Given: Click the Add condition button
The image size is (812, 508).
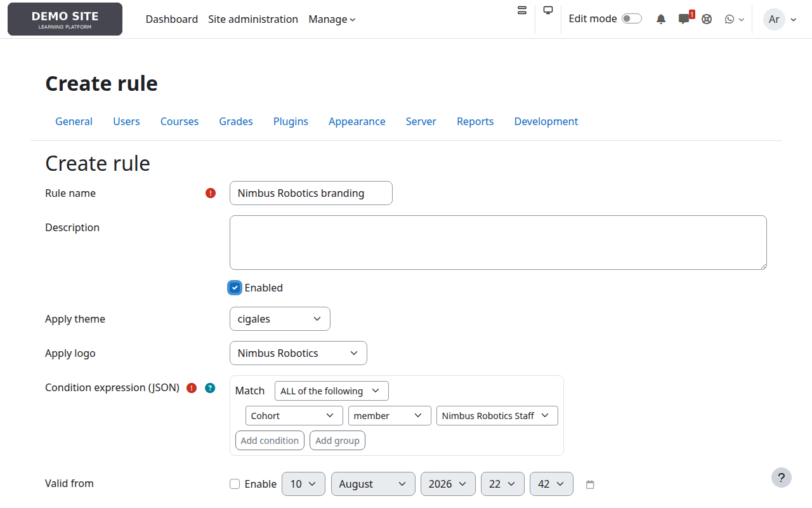Looking at the screenshot, I should (x=270, y=440).
